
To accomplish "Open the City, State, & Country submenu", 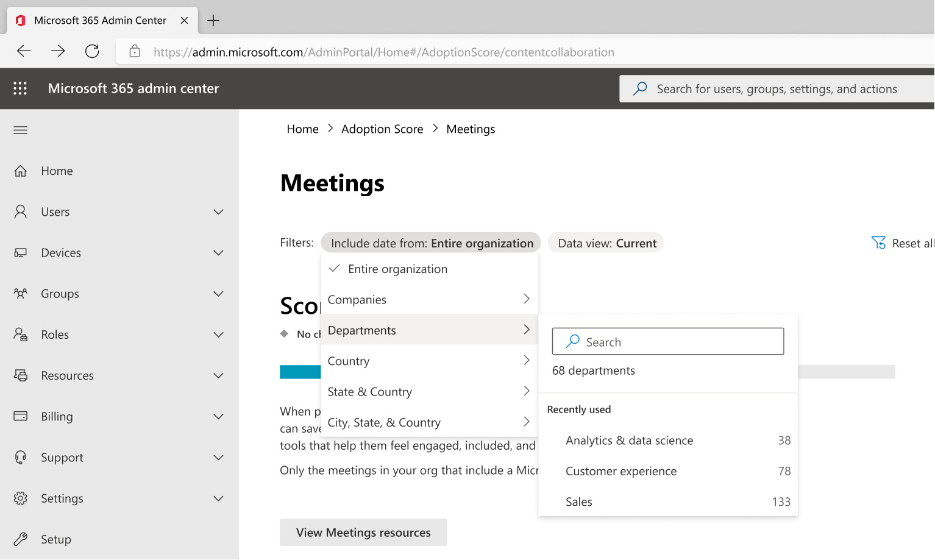I will 430,422.
